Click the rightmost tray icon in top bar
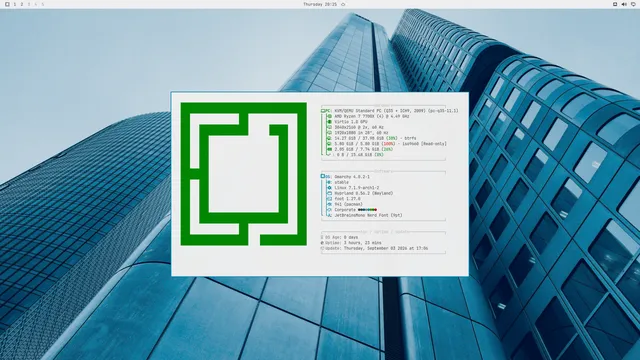 [x=633, y=4]
